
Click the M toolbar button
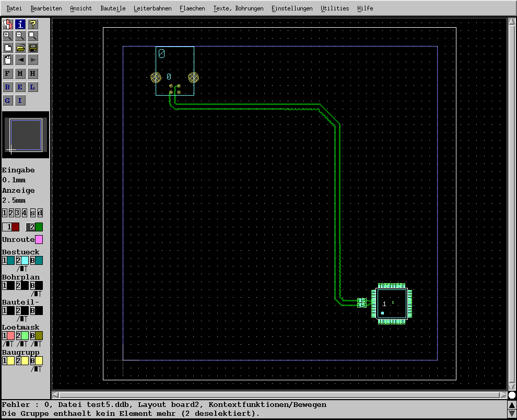(x=20, y=74)
